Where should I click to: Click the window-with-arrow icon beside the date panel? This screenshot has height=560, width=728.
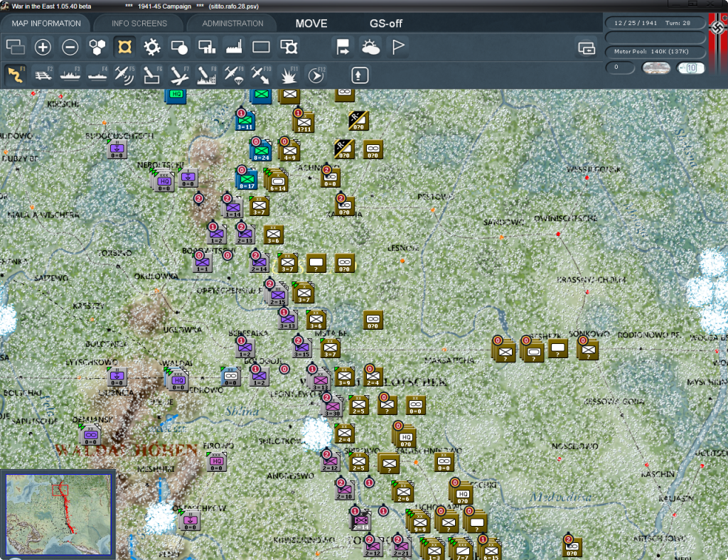pyautogui.click(x=587, y=48)
